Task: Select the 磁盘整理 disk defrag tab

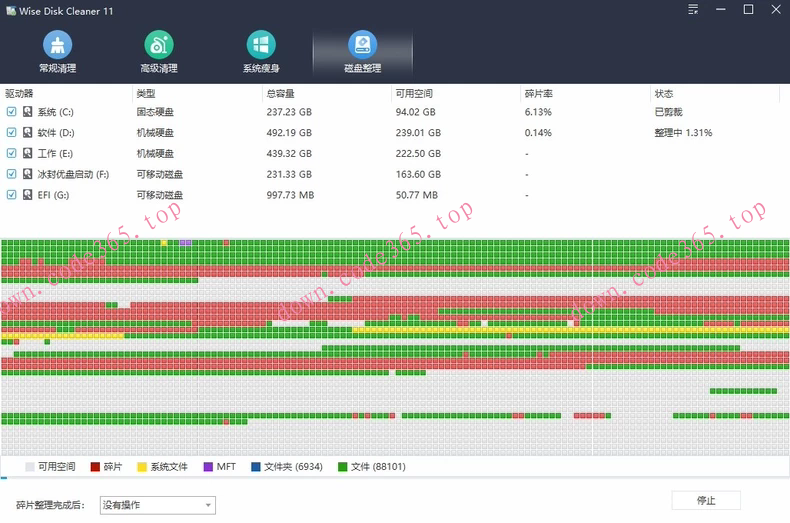Action: (x=362, y=52)
